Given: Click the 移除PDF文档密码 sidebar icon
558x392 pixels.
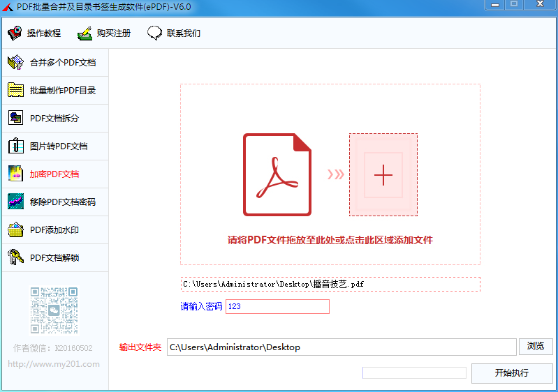Looking at the screenshot, I should point(15,202).
